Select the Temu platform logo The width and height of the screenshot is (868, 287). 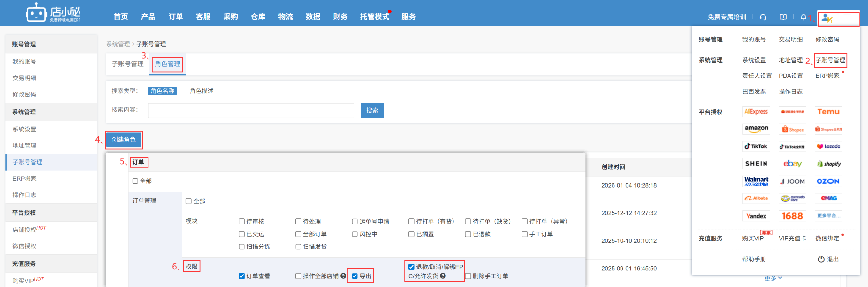pyautogui.click(x=828, y=112)
